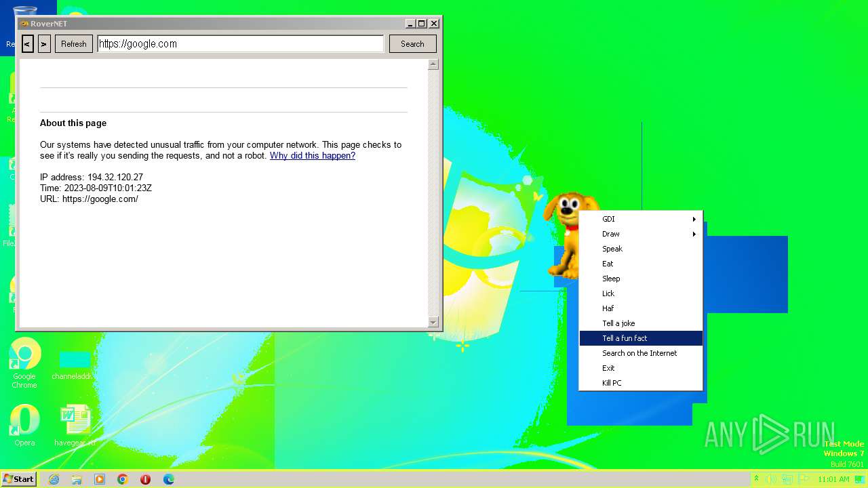The width and height of the screenshot is (868, 488).
Task: Select Kill PC menu entry
Action: pyautogui.click(x=641, y=383)
